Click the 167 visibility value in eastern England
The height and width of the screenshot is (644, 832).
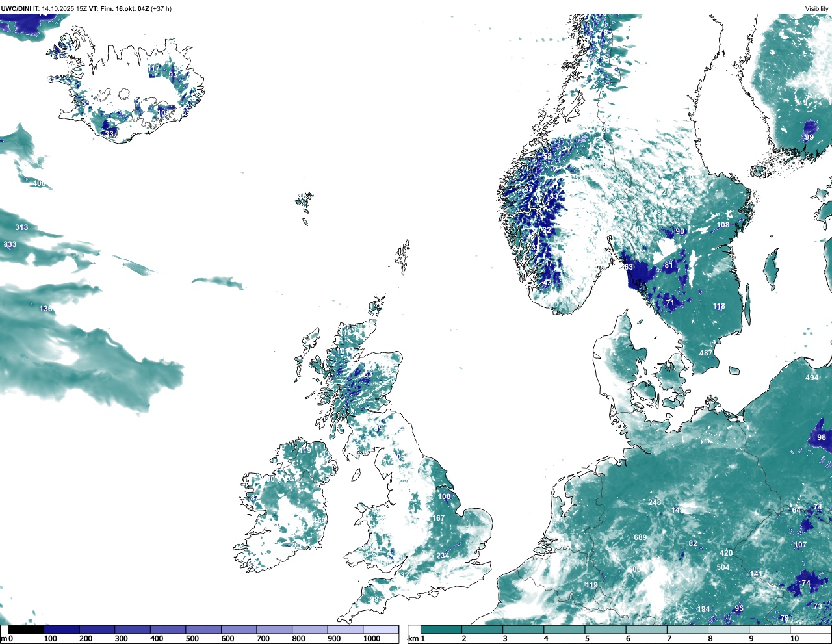pyautogui.click(x=440, y=518)
